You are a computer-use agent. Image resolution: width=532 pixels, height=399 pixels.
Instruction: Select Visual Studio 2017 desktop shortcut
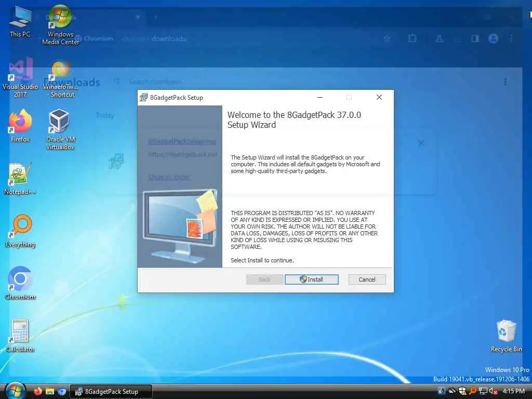(x=20, y=78)
